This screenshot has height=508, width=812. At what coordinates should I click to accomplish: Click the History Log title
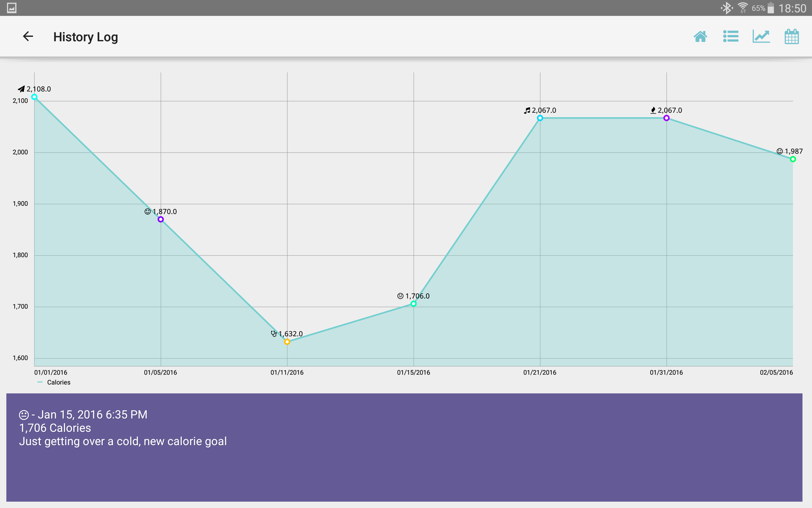[x=86, y=37]
